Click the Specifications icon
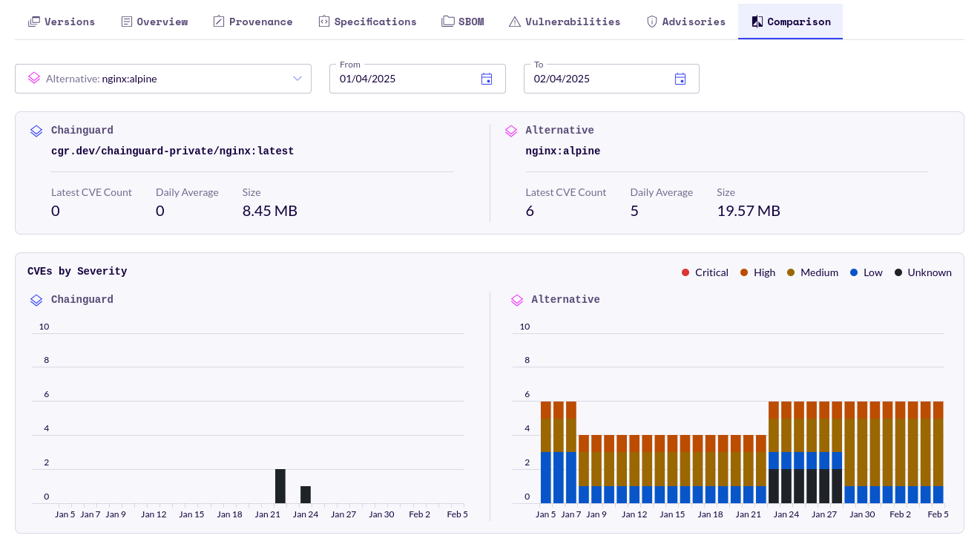 tap(323, 21)
